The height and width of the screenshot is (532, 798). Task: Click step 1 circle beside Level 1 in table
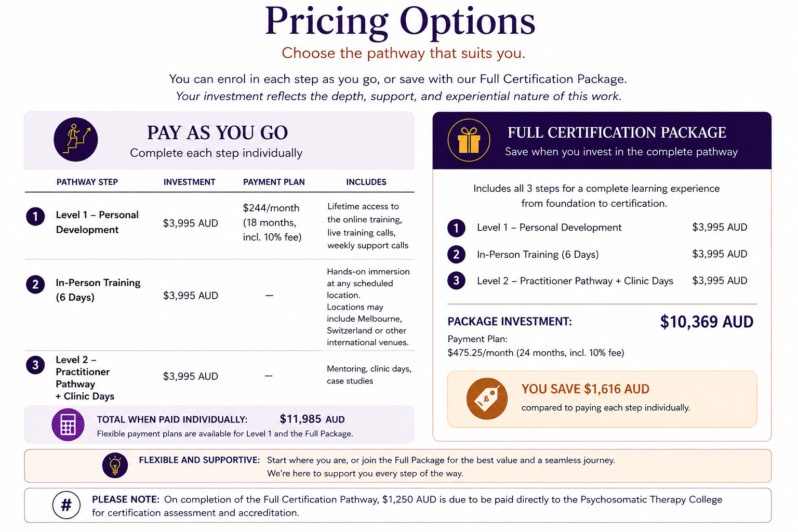pyautogui.click(x=35, y=216)
